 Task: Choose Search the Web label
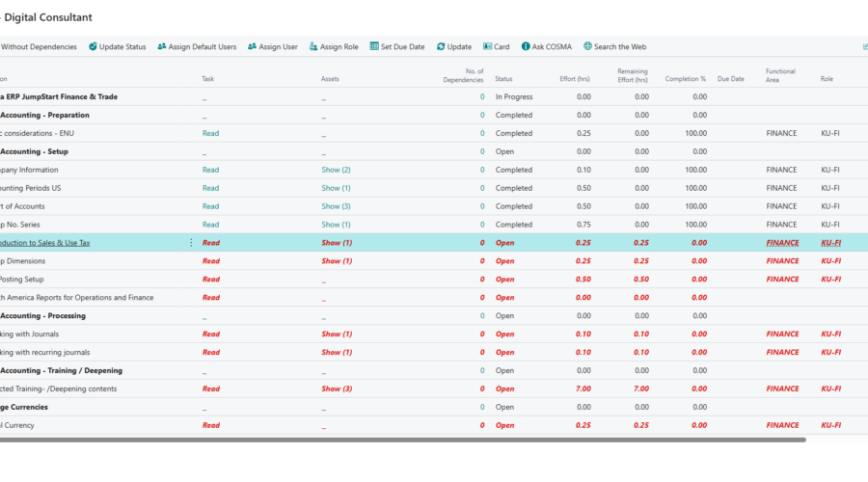620,47
